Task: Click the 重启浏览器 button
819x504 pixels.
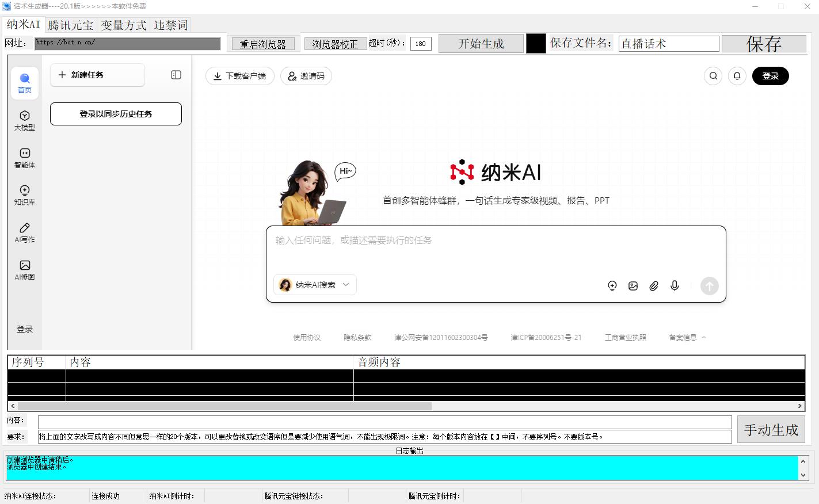Action: [263, 44]
